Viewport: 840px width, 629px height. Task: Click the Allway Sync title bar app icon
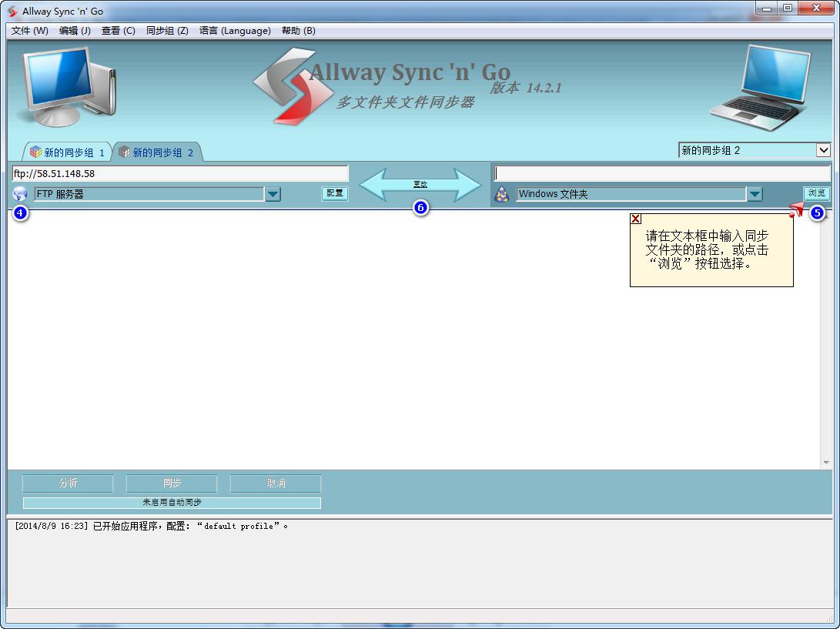tap(12, 12)
